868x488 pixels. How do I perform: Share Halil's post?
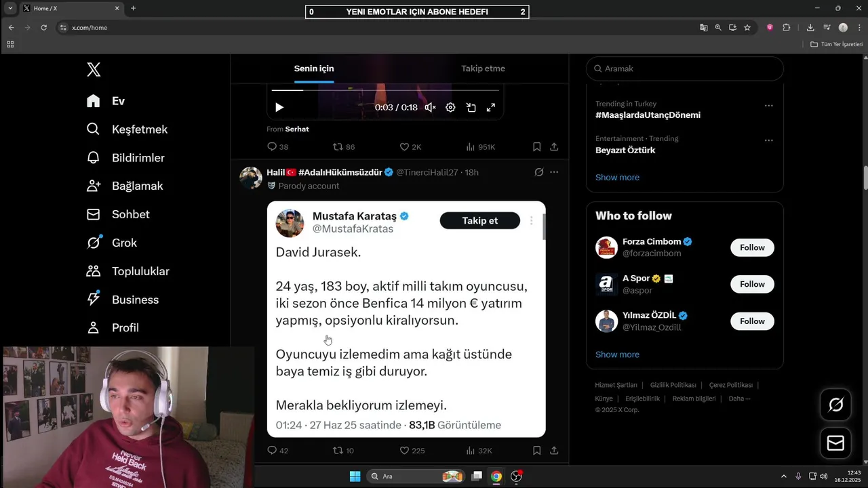click(554, 450)
